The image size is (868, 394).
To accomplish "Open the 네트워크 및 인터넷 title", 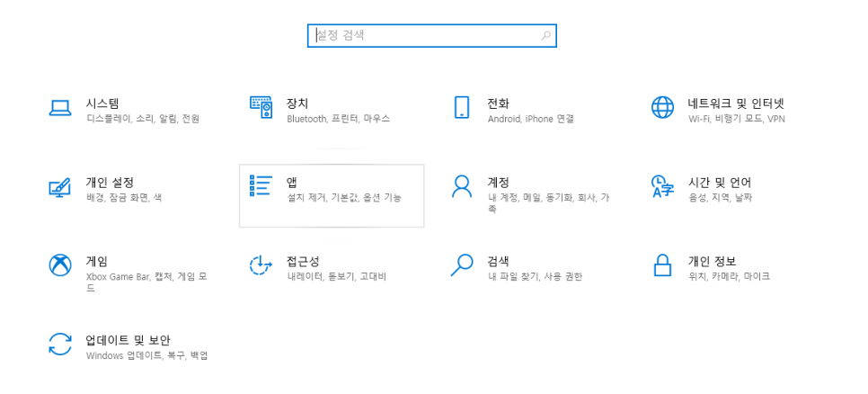I will tap(736, 103).
